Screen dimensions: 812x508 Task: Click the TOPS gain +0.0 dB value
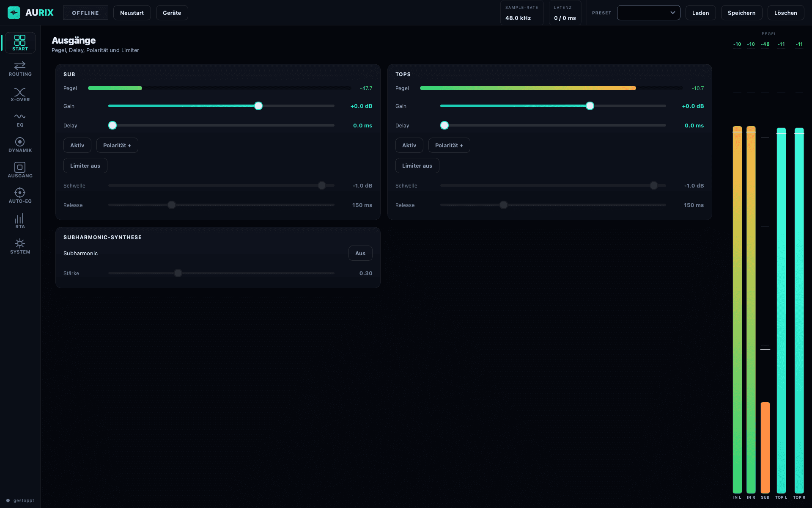coord(693,106)
